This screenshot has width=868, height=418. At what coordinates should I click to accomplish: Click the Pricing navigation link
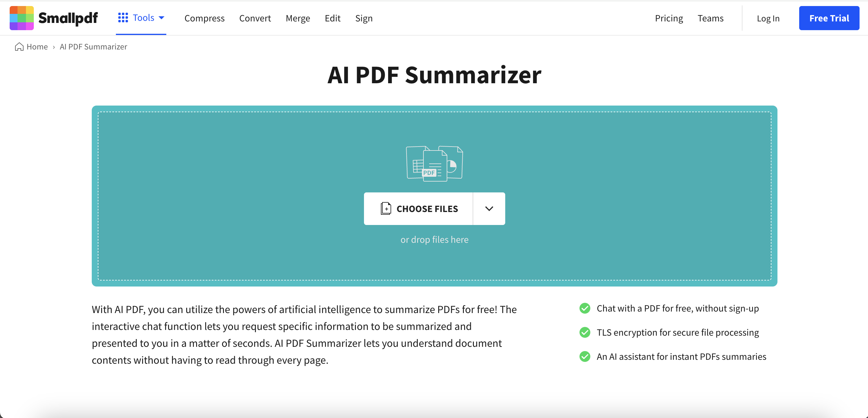(x=668, y=18)
